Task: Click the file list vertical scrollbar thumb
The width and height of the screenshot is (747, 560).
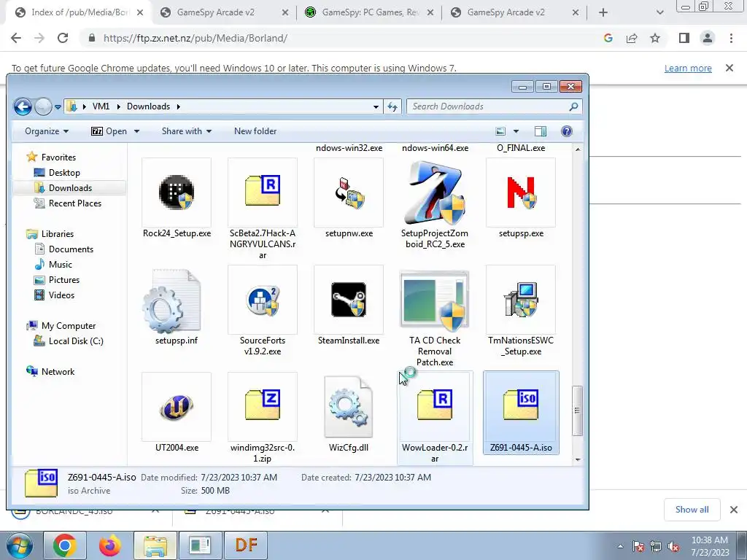Action: click(578, 411)
